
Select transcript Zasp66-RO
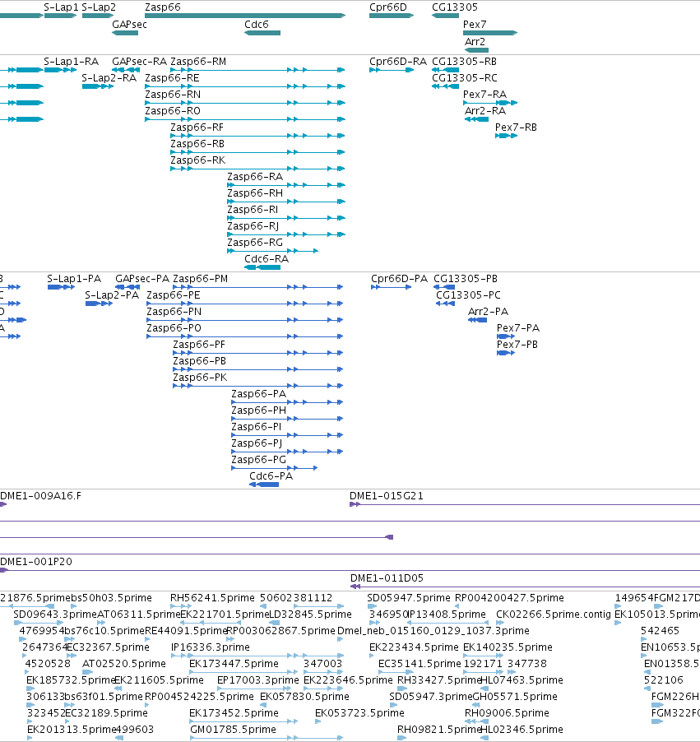[172, 111]
